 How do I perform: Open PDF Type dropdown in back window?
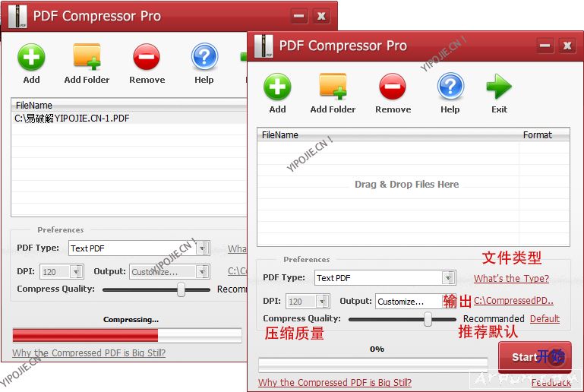tap(202, 248)
